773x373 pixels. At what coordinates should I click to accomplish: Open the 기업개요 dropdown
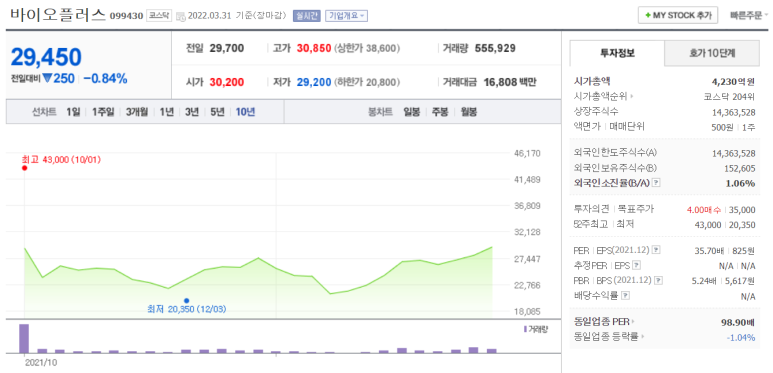[x=346, y=16]
